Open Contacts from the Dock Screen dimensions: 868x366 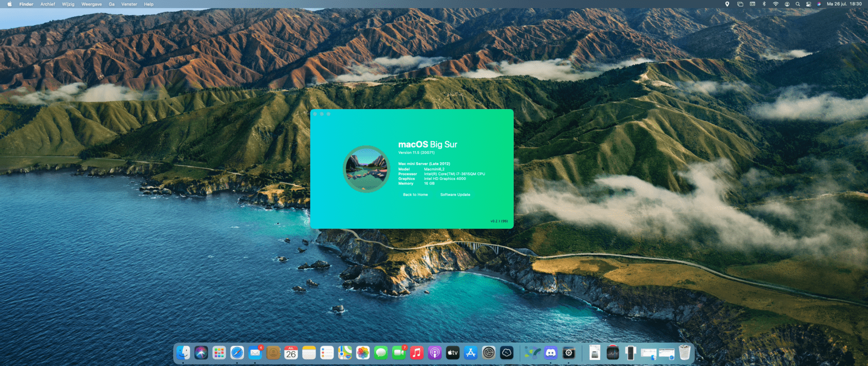[x=273, y=353]
